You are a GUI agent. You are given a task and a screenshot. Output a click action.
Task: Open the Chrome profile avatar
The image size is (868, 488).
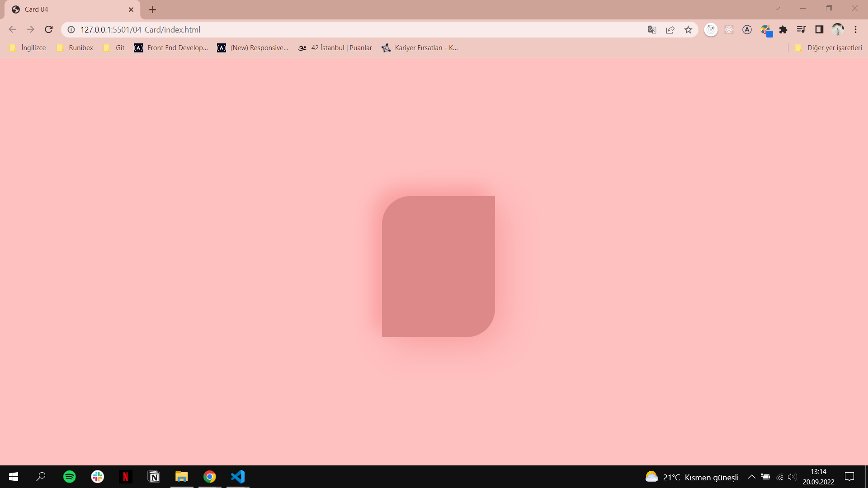pyautogui.click(x=838, y=29)
